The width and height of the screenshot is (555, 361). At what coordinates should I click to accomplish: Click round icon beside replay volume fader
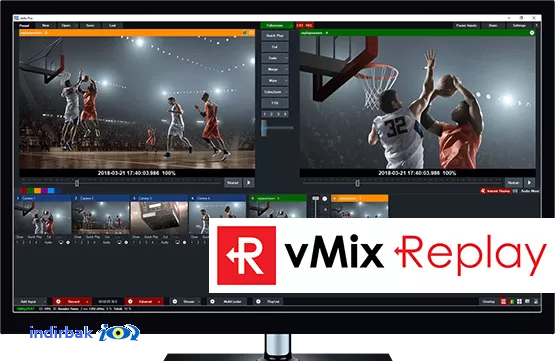(325, 199)
